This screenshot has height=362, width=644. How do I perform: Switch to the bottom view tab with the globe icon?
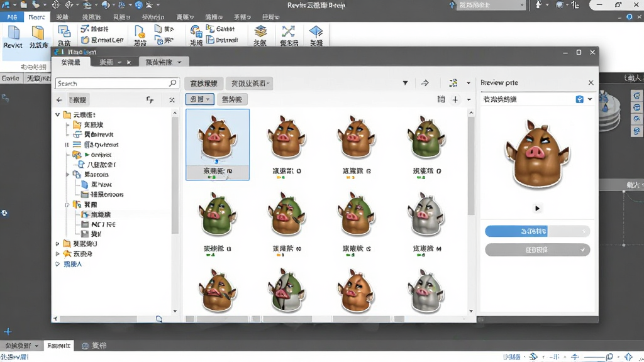[x=94, y=346]
